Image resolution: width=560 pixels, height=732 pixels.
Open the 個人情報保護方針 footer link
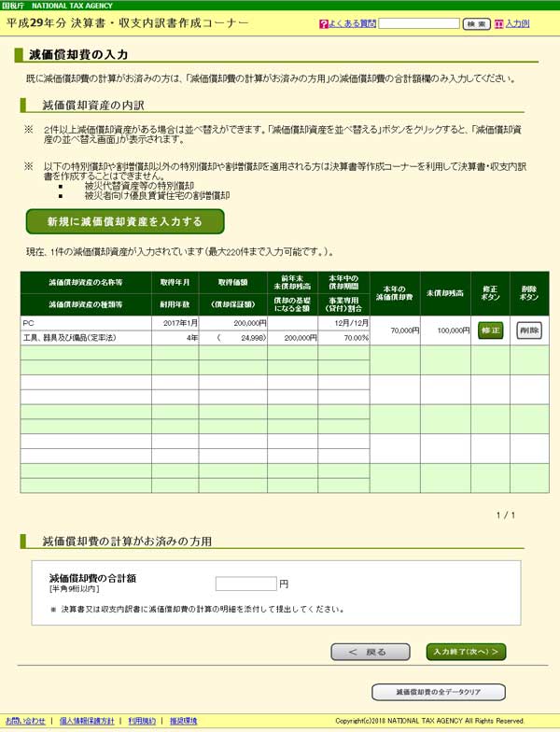tap(87, 721)
